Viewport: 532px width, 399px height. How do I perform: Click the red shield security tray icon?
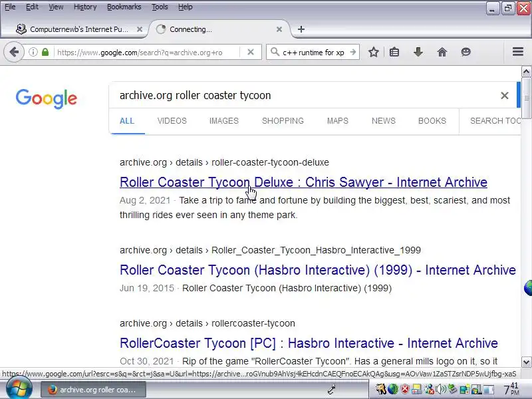pos(405,389)
